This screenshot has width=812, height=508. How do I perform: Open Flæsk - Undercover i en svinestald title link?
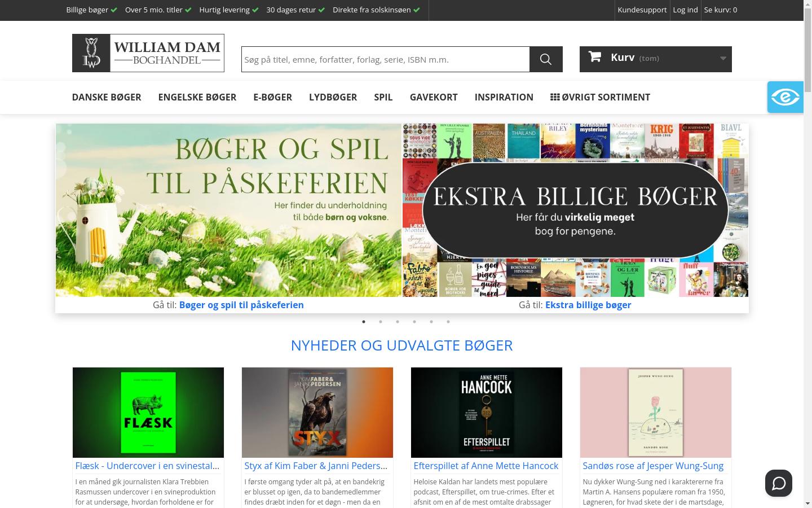click(x=148, y=466)
